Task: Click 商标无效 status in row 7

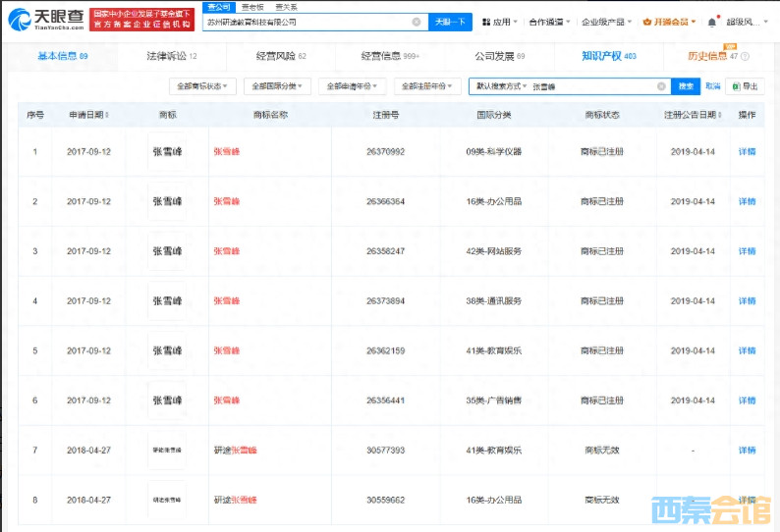Action: [x=602, y=450]
